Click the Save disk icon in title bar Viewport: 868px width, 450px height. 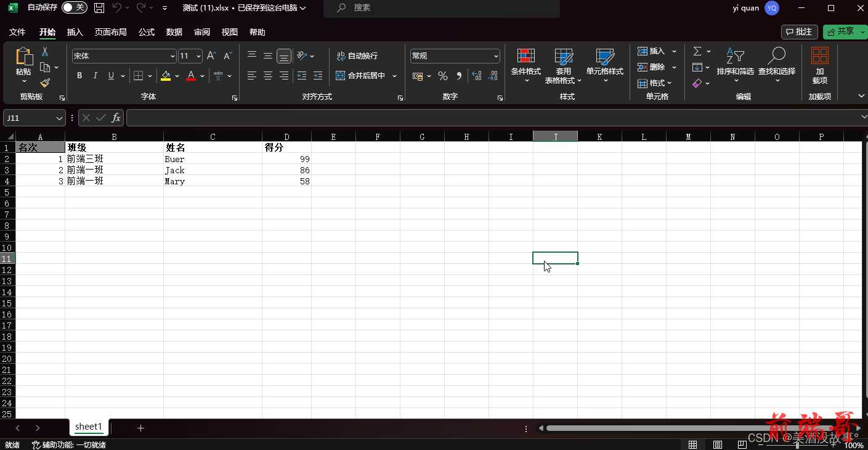[x=99, y=8]
